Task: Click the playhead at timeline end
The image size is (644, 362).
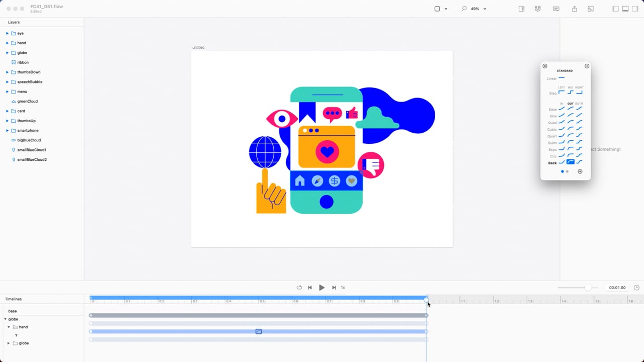Action: click(x=426, y=299)
